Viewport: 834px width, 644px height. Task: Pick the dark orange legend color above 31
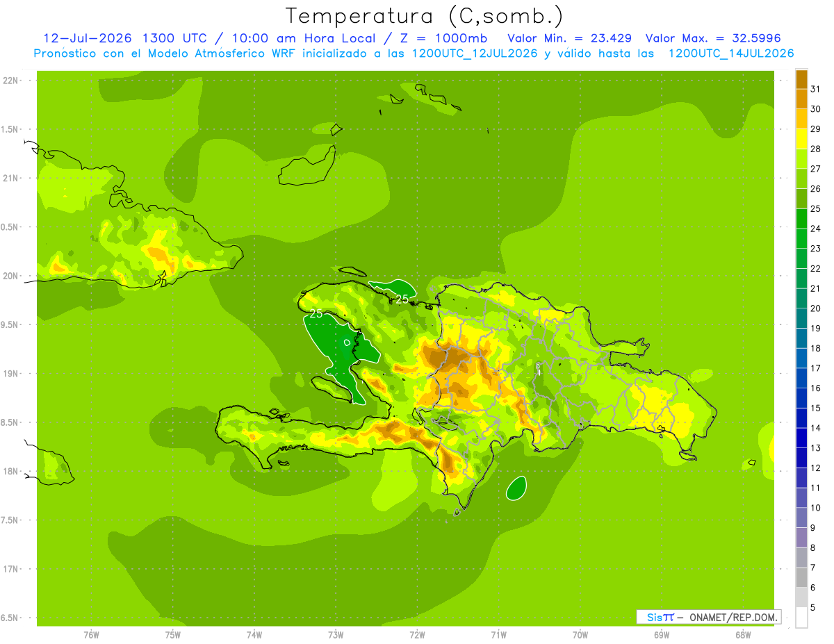click(x=801, y=79)
